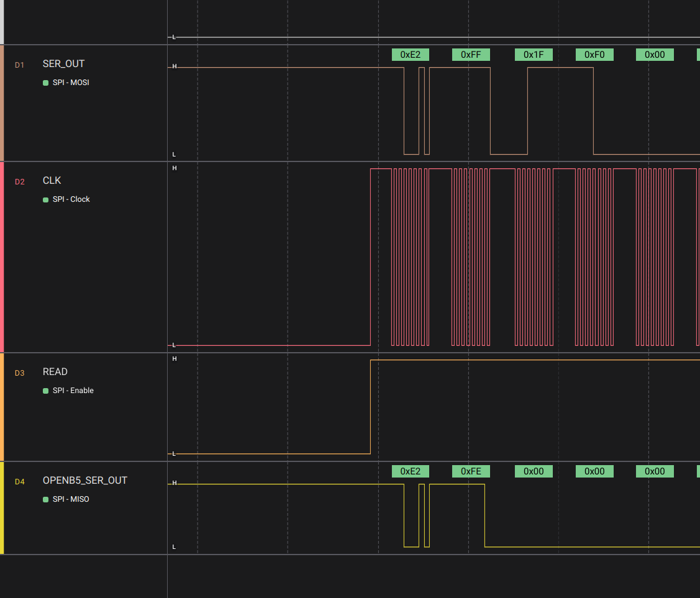Click the READ channel name
Viewport: 700px width, 598px height.
tap(55, 372)
